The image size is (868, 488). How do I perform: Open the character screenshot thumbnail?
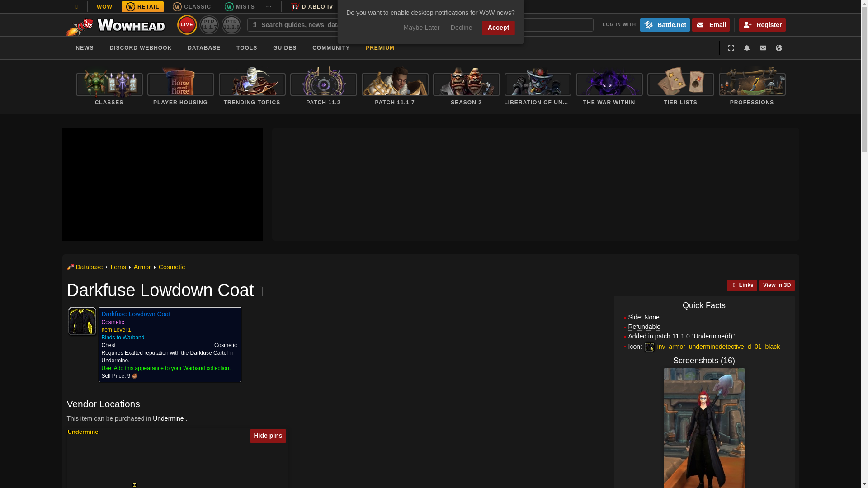coord(704,428)
